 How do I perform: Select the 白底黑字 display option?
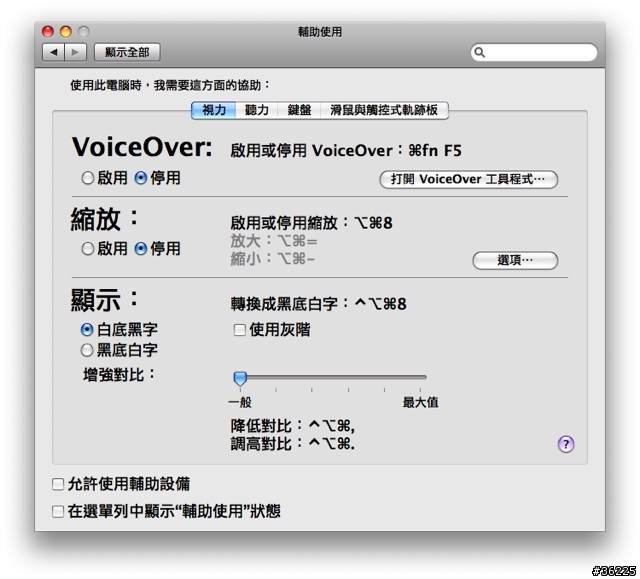(87, 330)
